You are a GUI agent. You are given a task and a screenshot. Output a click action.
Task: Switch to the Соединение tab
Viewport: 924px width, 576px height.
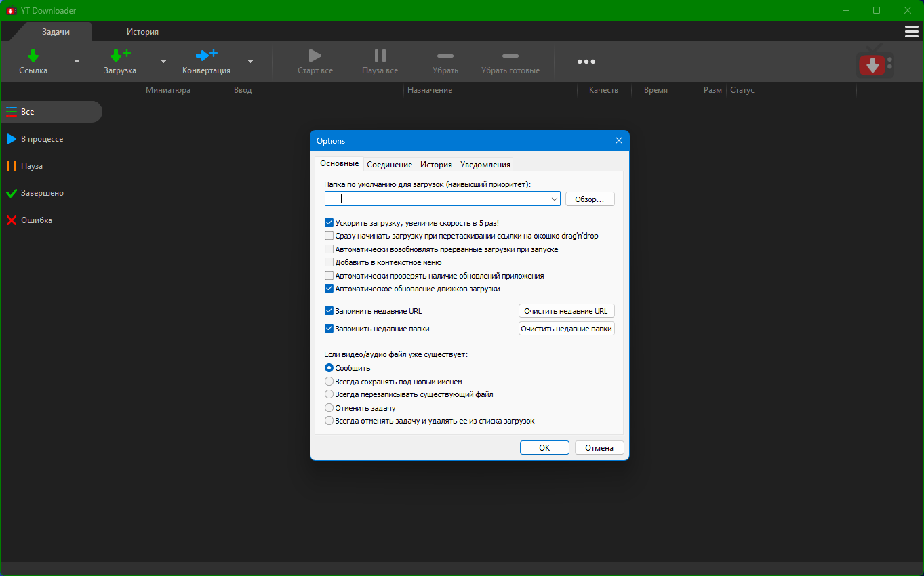tap(389, 165)
